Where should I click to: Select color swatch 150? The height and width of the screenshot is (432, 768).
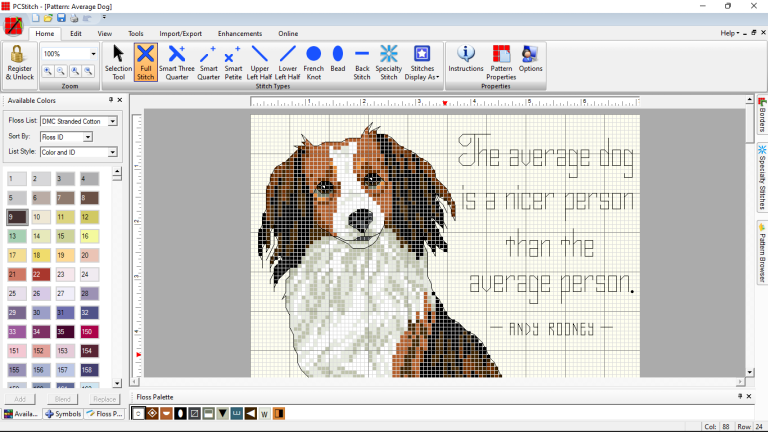pyautogui.click(x=89, y=331)
